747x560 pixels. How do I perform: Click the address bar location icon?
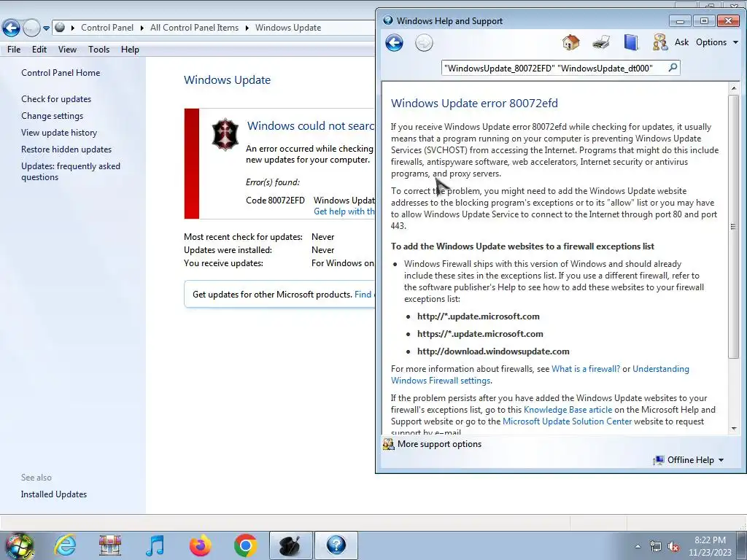[x=60, y=27]
